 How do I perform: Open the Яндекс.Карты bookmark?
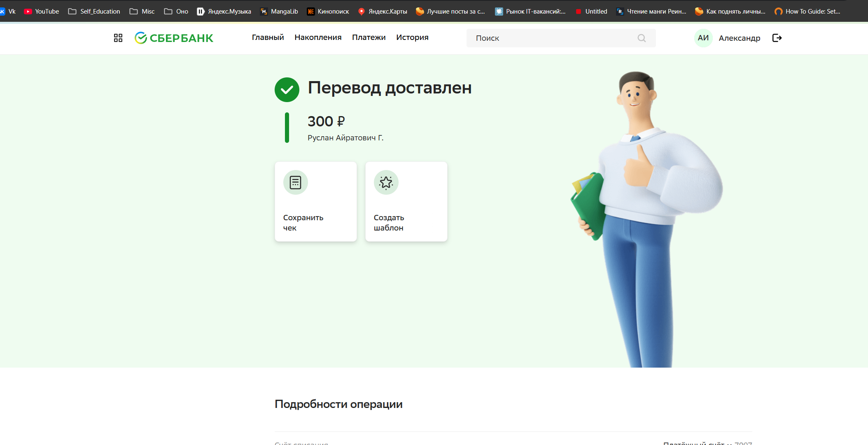click(x=383, y=12)
